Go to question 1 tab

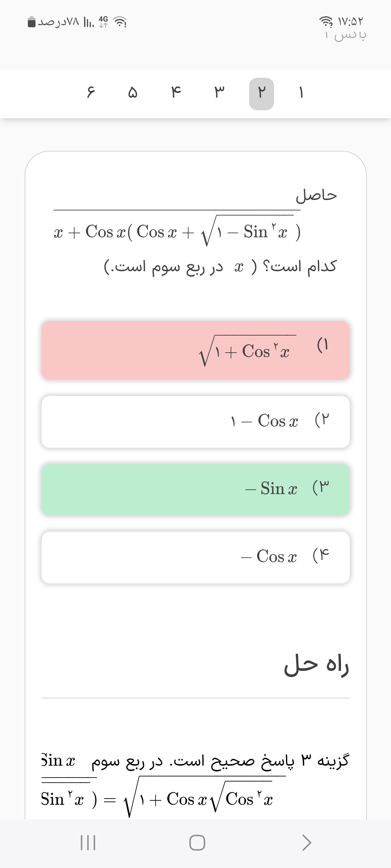[301, 94]
